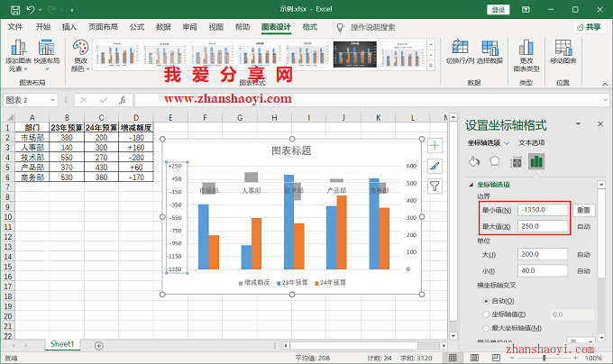Click the zoom slider handle
This screenshot has width=613, height=364.
click(544, 358)
